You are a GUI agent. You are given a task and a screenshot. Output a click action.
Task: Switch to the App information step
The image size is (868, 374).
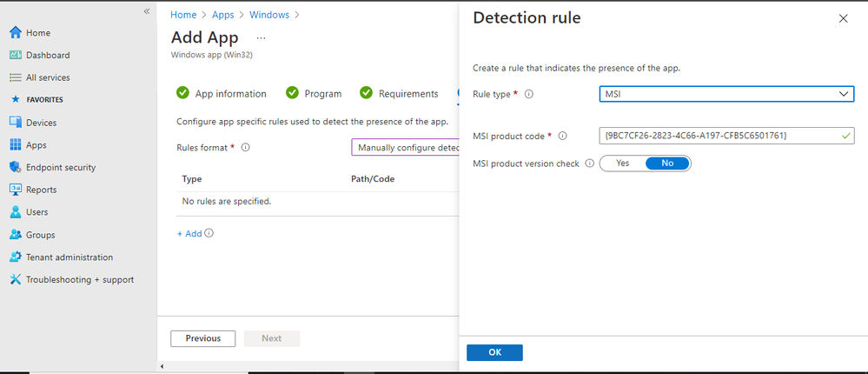[x=222, y=94]
